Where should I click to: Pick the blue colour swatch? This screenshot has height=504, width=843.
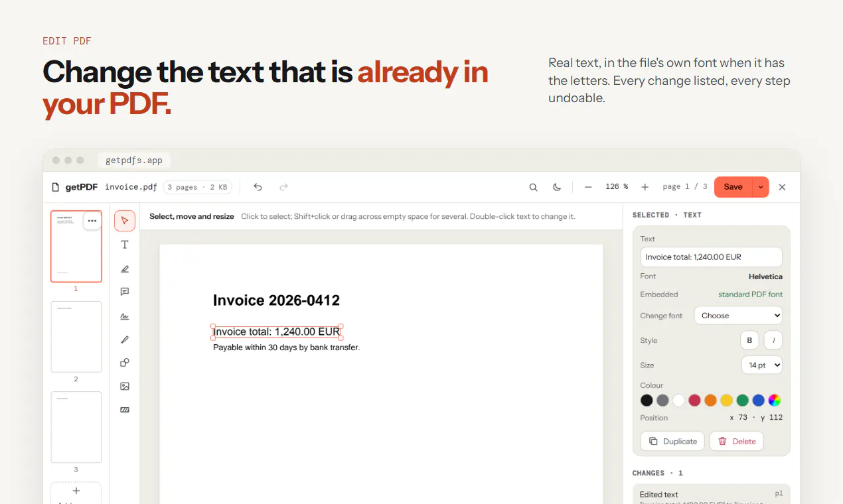(x=758, y=400)
